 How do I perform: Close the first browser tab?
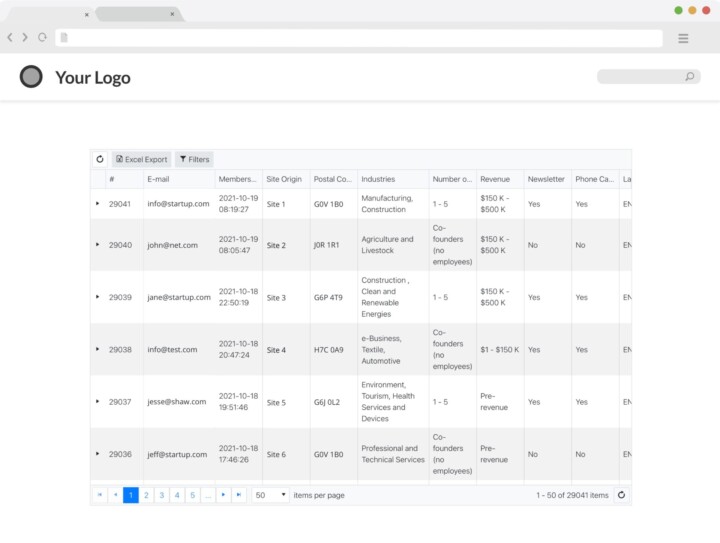point(86,15)
